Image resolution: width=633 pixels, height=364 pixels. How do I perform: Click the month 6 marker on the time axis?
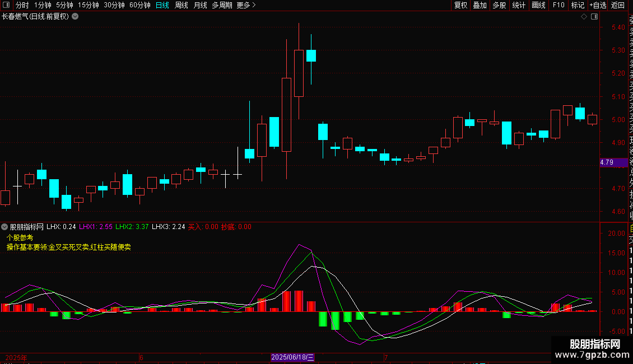pos(141,357)
